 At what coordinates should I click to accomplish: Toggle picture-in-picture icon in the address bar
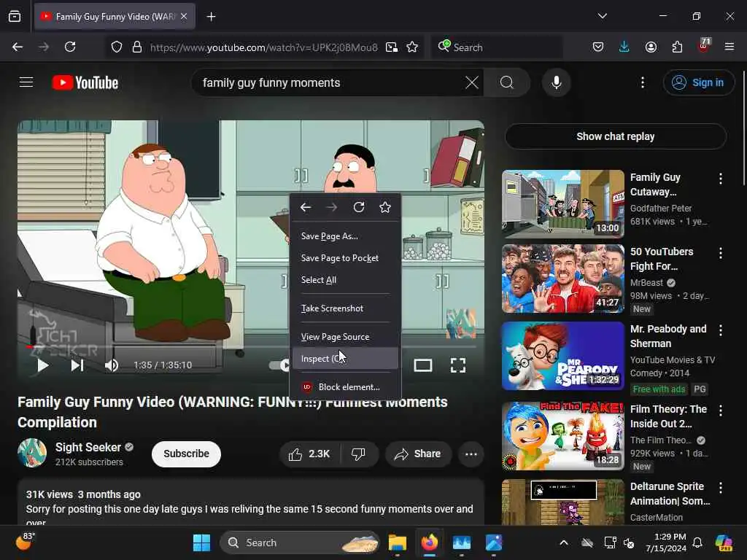click(392, 47)
